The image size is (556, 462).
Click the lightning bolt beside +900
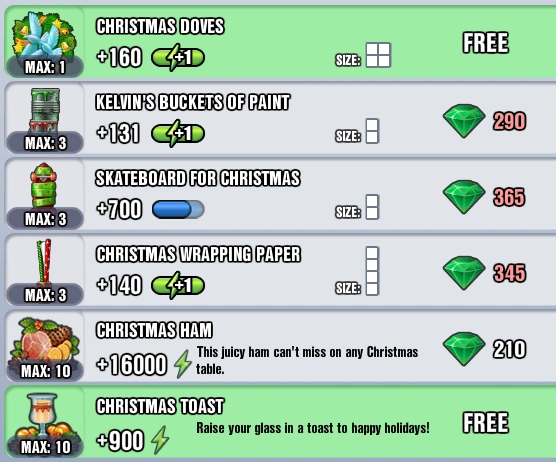coord(160,440)
